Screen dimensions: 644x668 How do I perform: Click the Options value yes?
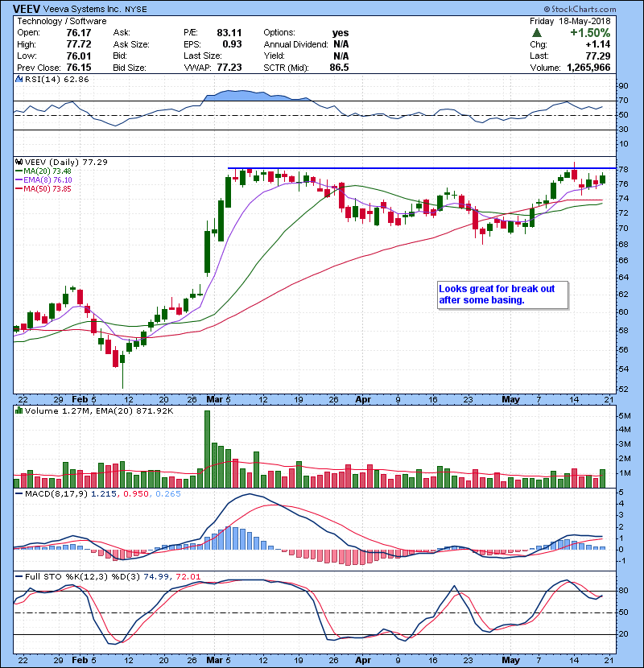(341, 33)
